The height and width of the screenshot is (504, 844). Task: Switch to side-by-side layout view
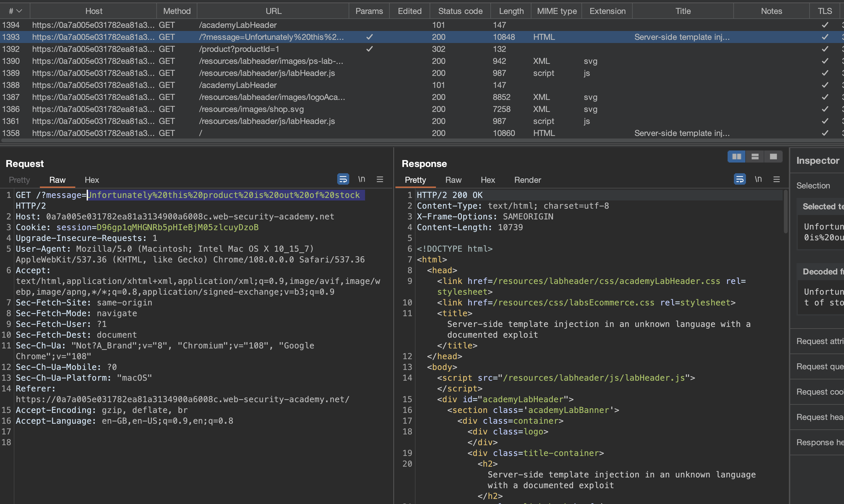(x=736, y=157)
